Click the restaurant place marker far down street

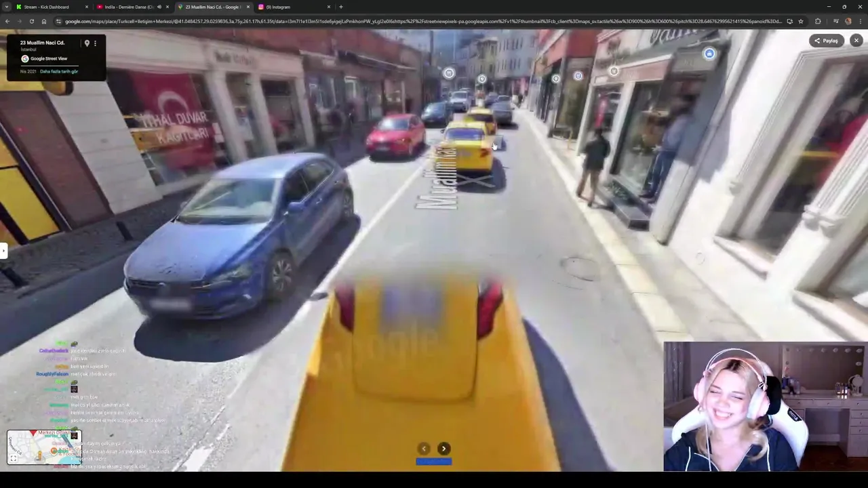(448, 73)
